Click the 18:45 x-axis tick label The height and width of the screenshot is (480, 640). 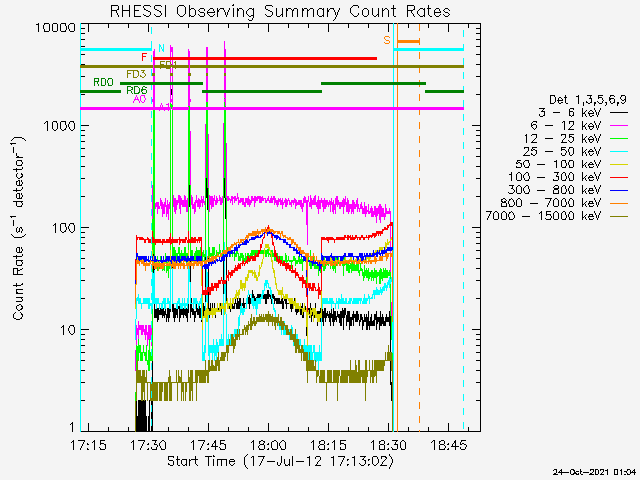pos(449,445)
